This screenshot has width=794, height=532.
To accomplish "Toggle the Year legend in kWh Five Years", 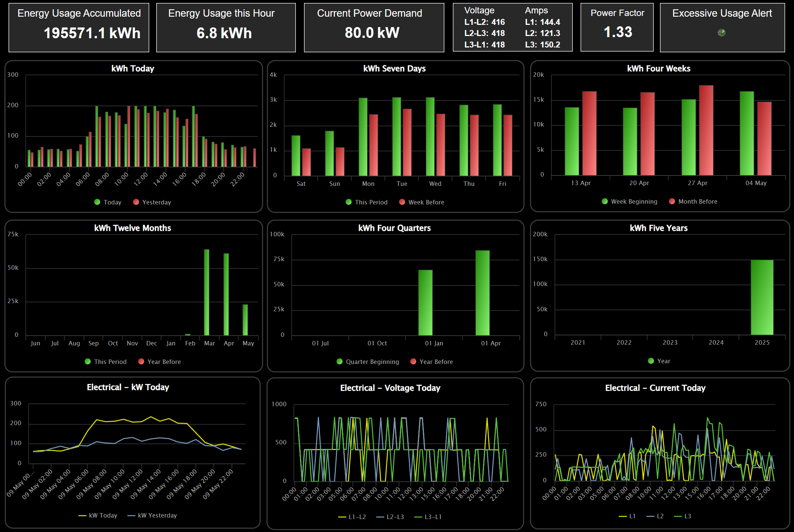I will [659, 361].
